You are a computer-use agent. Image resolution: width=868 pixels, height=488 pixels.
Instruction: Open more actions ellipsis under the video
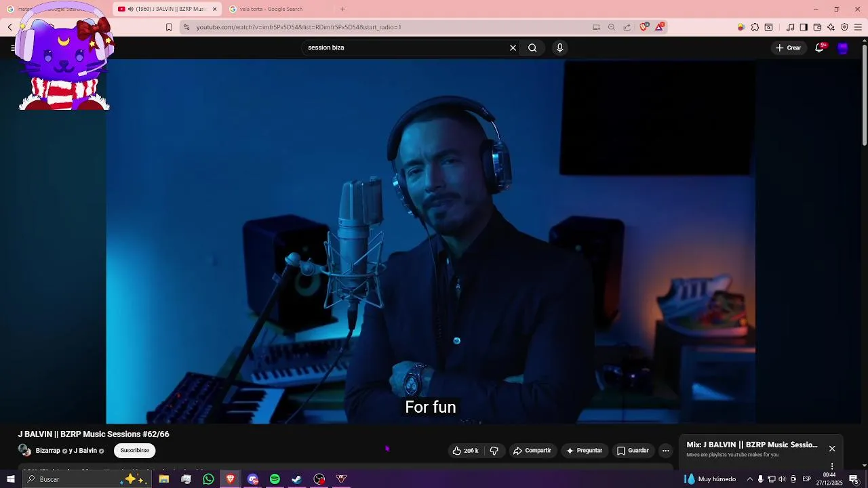[x=665, y=451]
